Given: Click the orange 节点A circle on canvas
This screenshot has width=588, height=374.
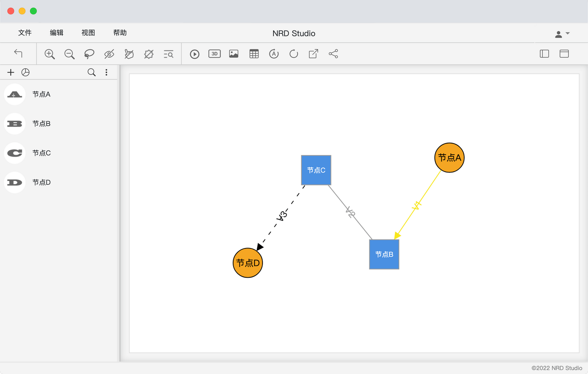Looking at the screenshot, I should tap(449, 157).
